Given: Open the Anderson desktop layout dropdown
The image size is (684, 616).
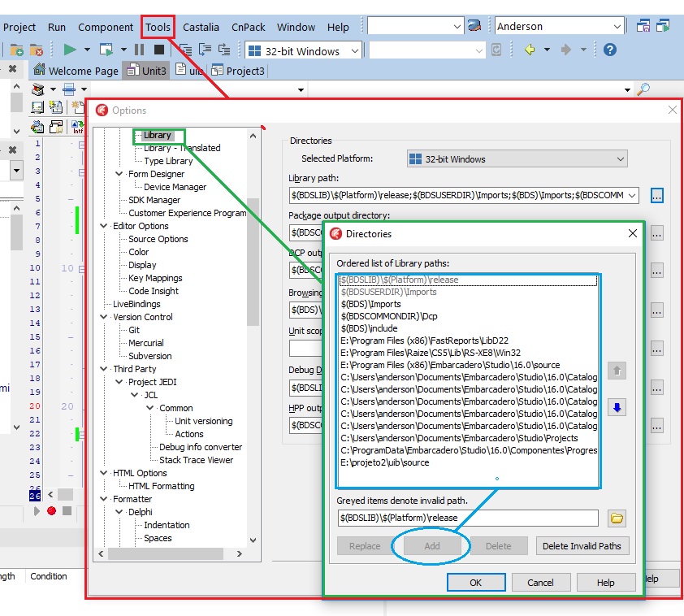Looking at the screenshot, I should pyautogui.click(x=617, y=26).
